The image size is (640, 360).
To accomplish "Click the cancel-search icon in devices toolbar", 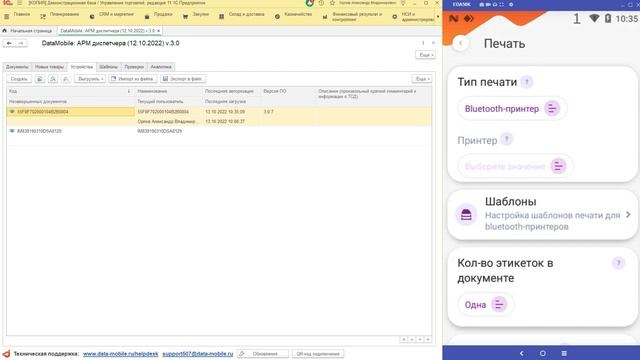I will click(66, 79).
